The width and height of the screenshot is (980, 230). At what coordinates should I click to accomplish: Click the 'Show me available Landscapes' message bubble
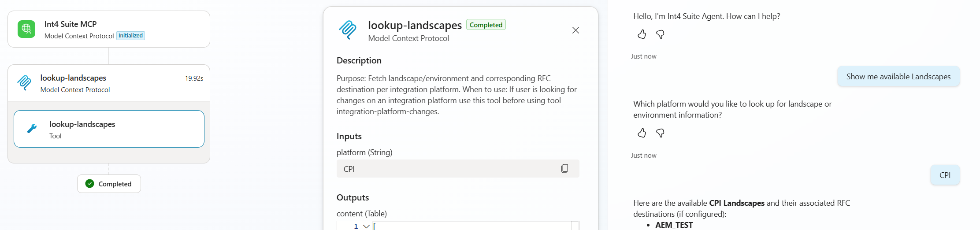[x=898, y=77]
